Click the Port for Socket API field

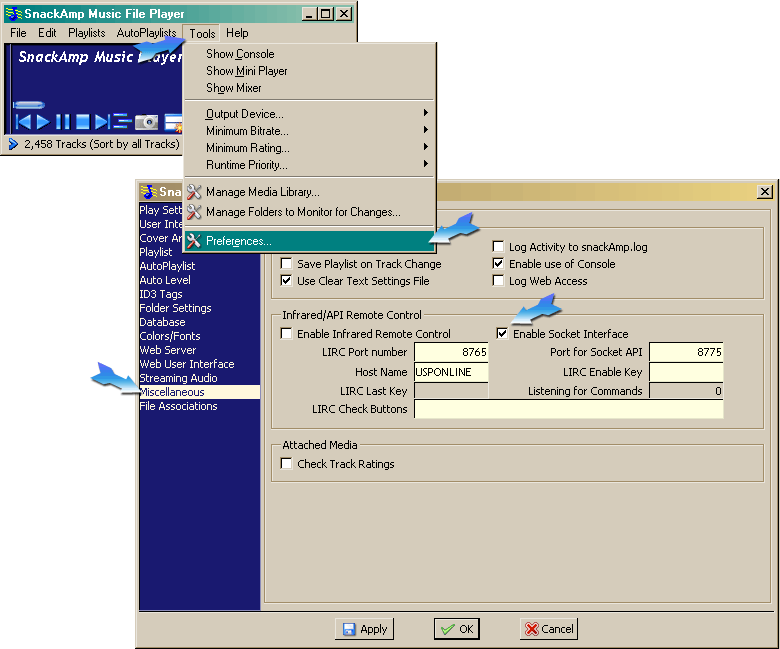pos(686,352)
